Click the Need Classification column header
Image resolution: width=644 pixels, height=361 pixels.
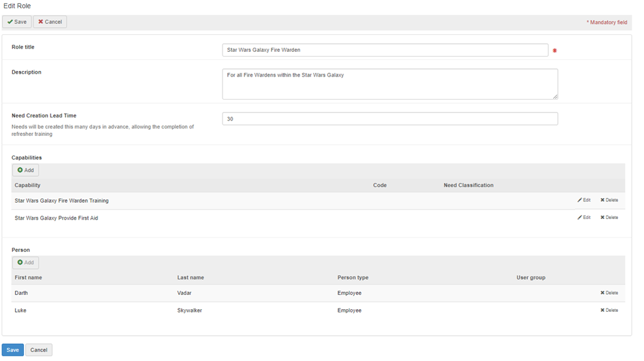[468, 185]
